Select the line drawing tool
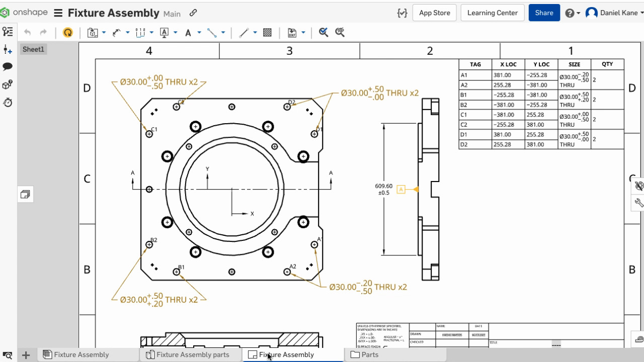Image resolution: width=644 pixels, height=362 pixels. (244, 33)
